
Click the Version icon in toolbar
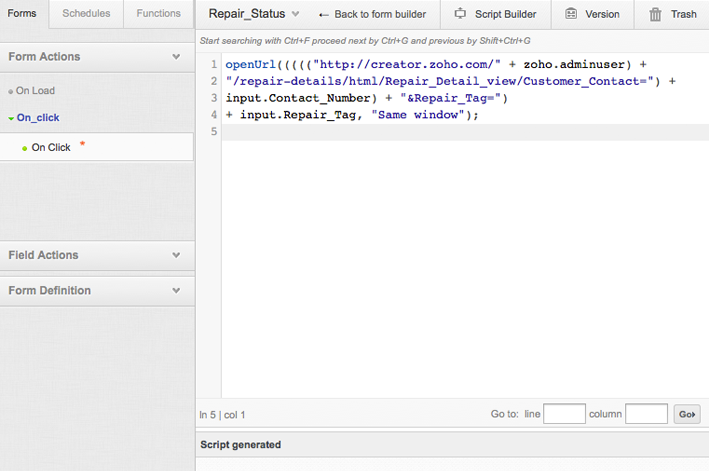(x=571, y=14)
